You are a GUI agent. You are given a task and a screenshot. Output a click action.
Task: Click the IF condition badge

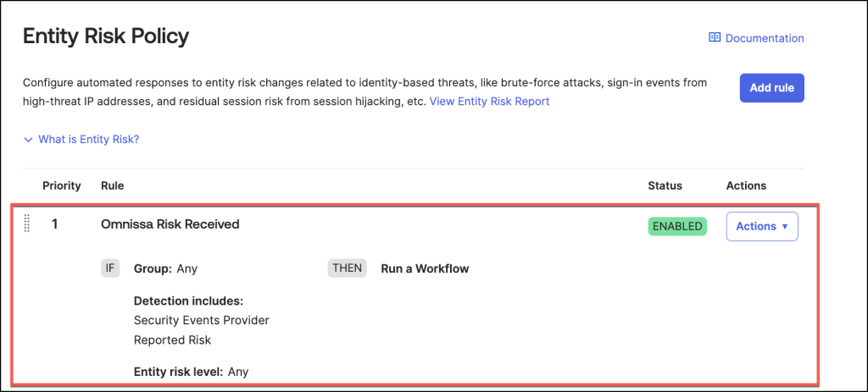click(x=109, y=268)
